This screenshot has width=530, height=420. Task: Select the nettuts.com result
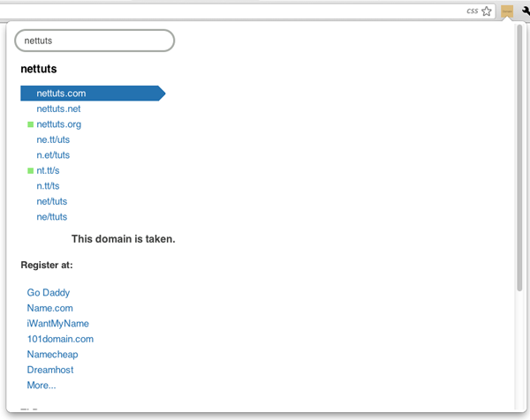[93, 94]
